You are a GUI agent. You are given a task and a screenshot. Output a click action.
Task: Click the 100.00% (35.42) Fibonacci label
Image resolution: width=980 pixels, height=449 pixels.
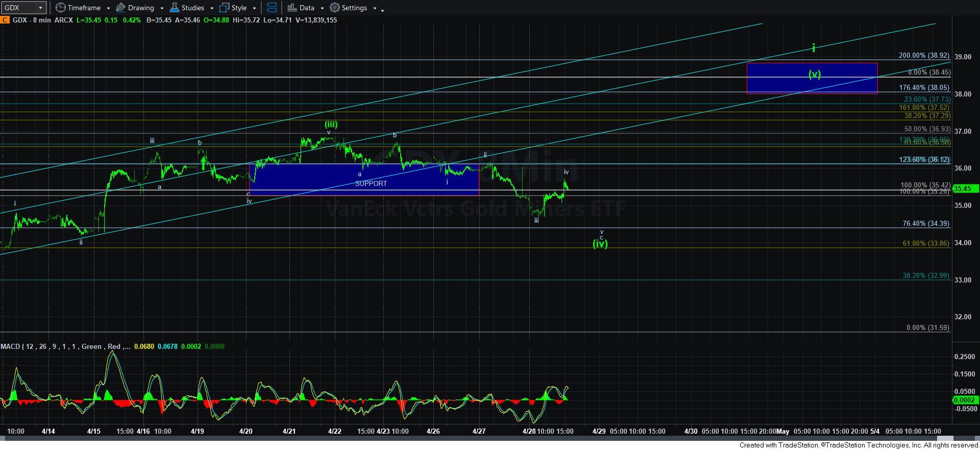point(925,185)
